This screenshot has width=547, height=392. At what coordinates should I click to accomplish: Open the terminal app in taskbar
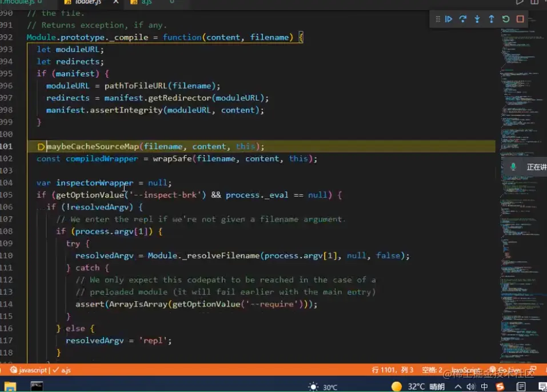tap(37, 386)
